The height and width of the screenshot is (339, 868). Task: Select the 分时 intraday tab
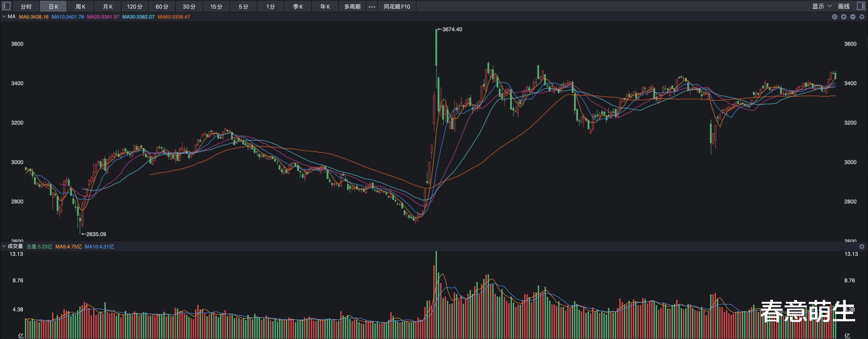[26, 7]
